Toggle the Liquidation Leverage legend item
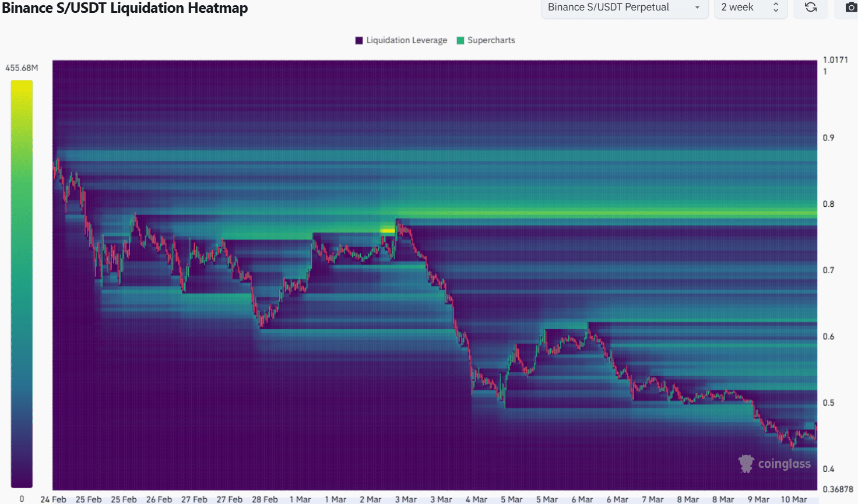The image size is (858, 504). click(401, 40)
